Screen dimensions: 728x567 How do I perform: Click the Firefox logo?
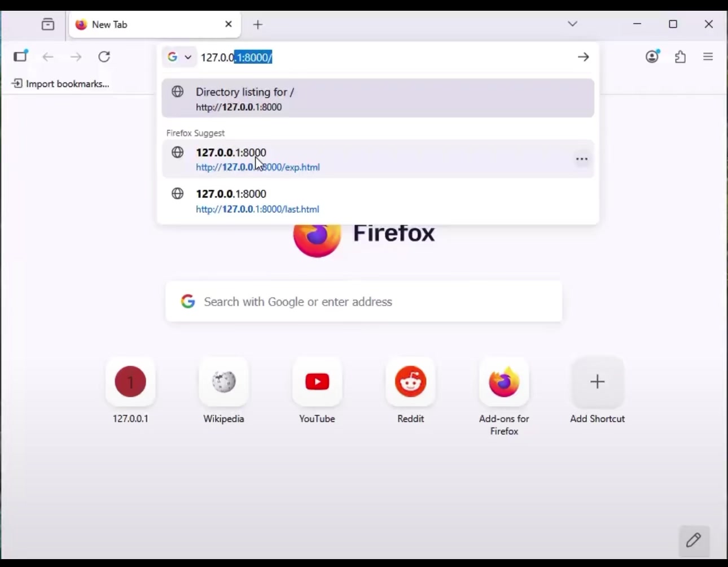point(317,240)
